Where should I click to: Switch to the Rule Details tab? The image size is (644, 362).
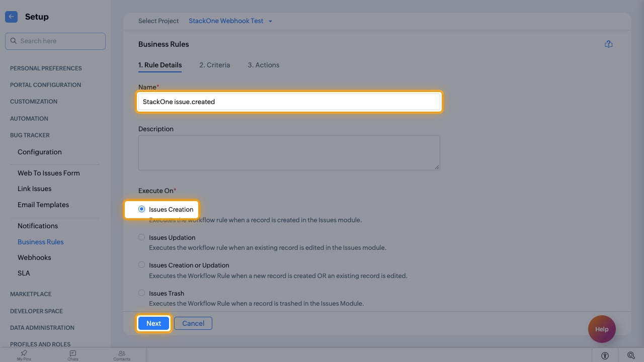[x=160, y=65]
